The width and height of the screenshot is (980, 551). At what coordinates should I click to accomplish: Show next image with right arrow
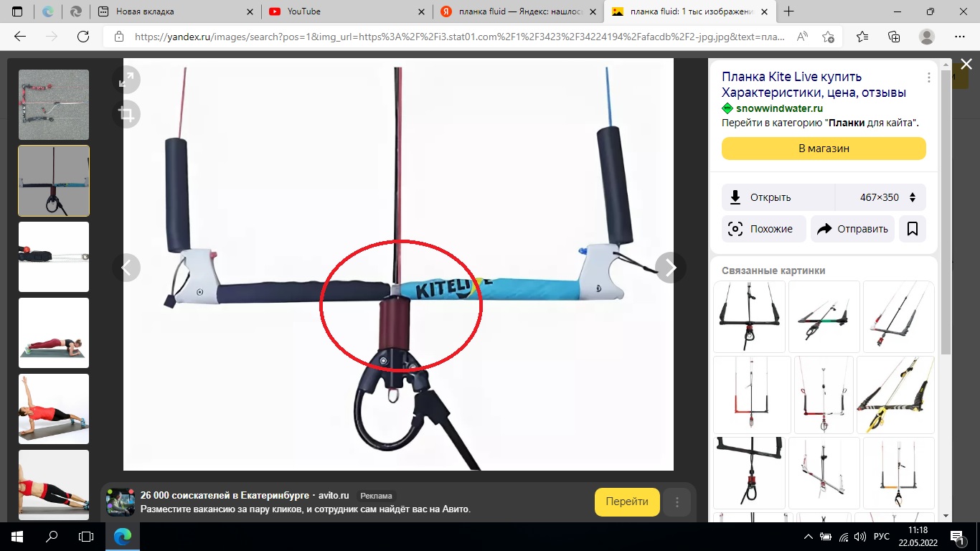coord(671,268)
